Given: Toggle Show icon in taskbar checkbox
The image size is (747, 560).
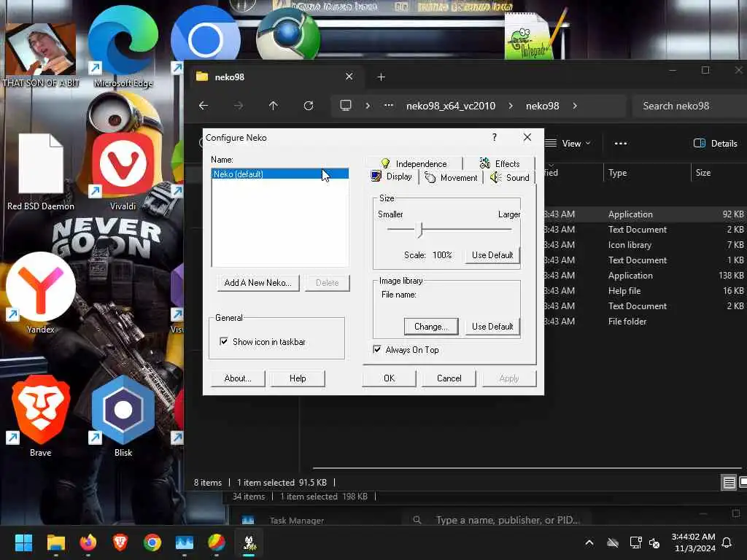Looking at the screenshot, I should 223,341.
